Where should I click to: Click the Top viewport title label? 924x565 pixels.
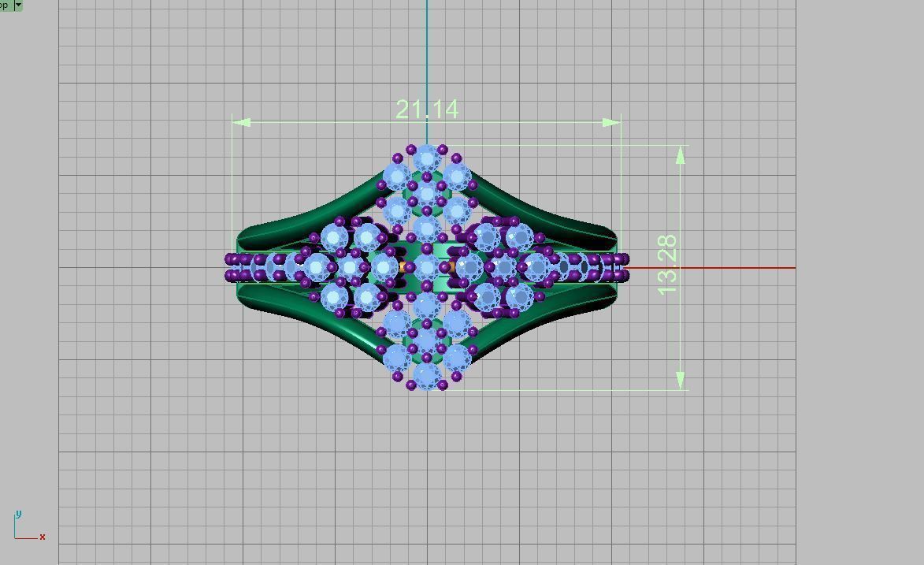pyautogui.click(x=5, y=5)
